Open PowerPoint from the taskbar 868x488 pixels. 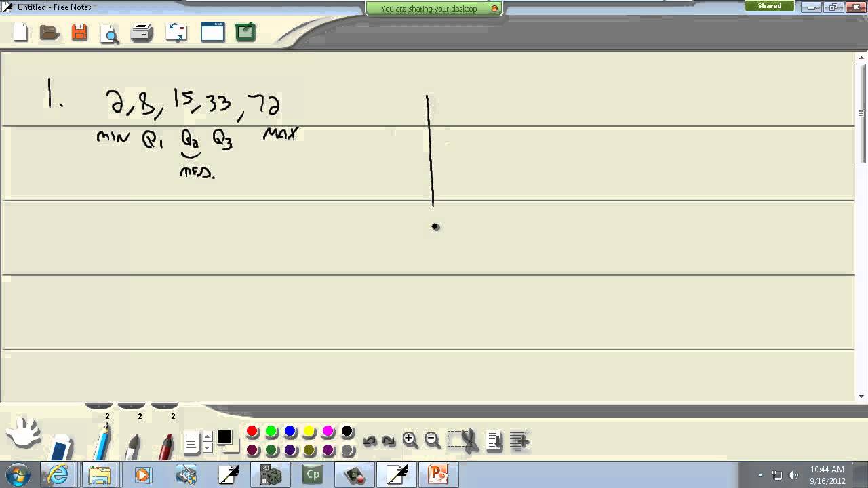(x=437, y=474)
